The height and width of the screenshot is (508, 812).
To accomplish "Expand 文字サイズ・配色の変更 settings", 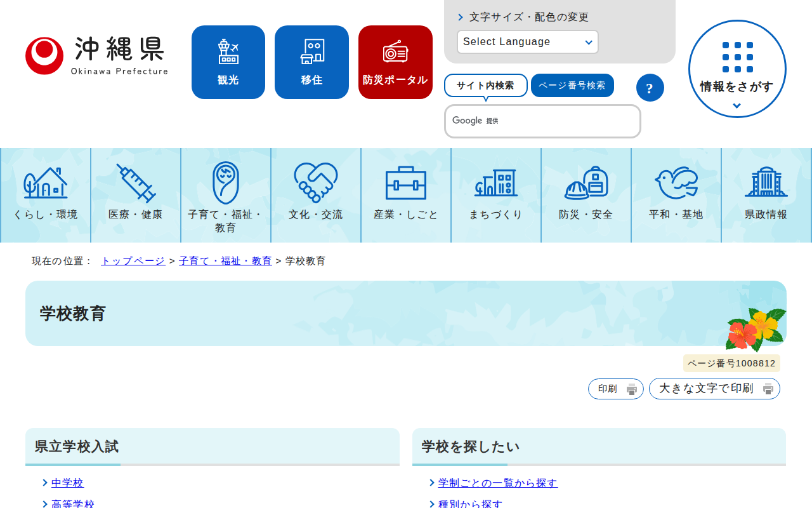I will [528, 17].
